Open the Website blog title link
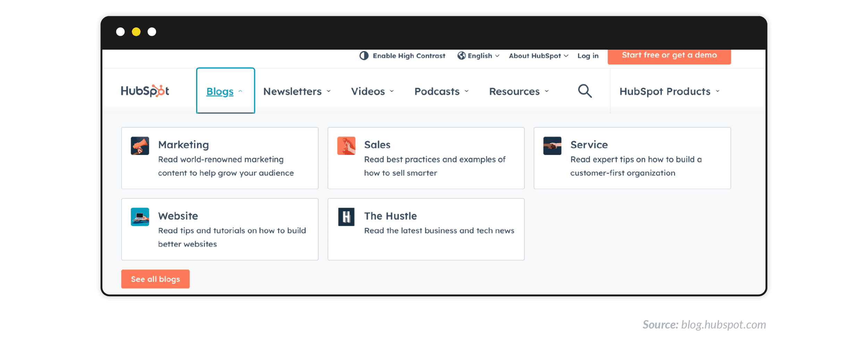The height and width of the screenshot is (357, 868). click(178, 216)
